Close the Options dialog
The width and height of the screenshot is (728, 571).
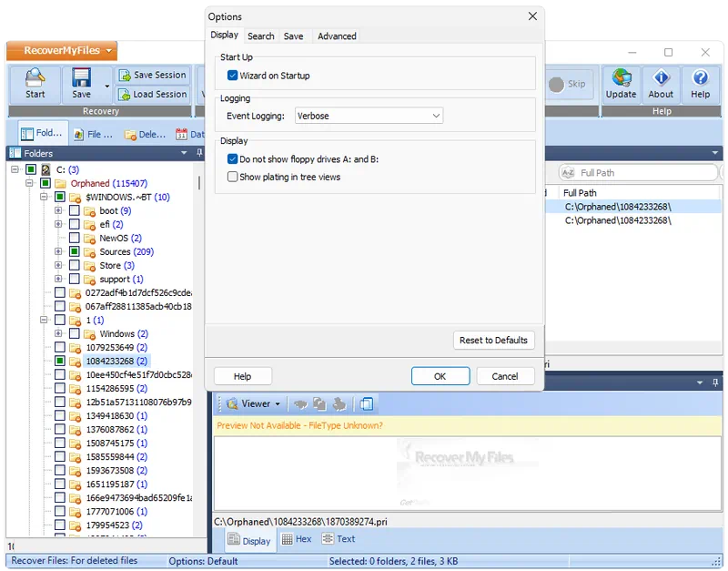tap(532, 16)
